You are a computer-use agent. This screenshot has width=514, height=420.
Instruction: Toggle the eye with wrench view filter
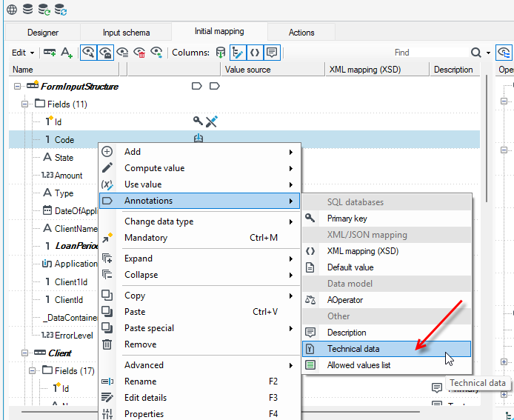89,53
